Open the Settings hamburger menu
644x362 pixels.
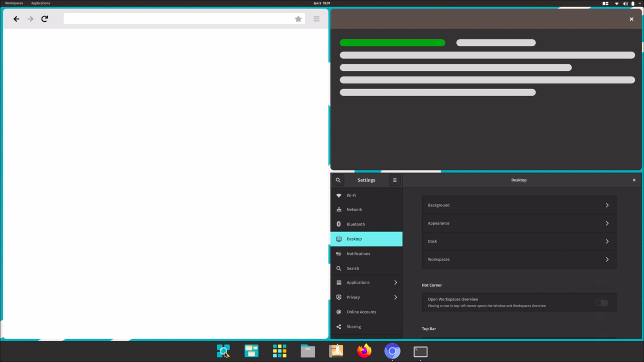pyautogui.click(x=394, y=180)
